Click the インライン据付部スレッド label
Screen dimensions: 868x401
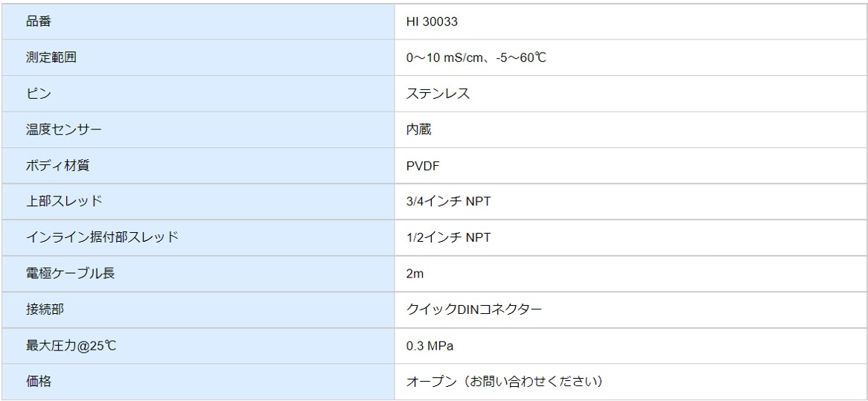[103, 237]
